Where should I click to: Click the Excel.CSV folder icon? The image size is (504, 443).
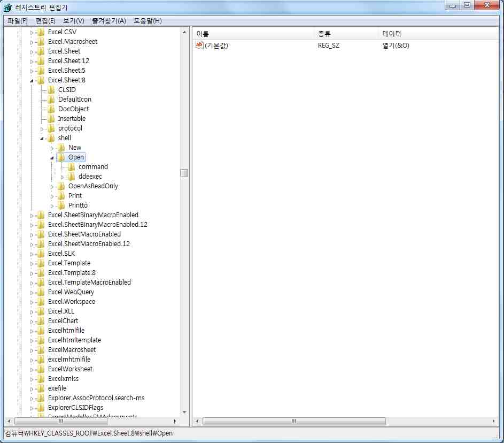(x=41, y=32)
